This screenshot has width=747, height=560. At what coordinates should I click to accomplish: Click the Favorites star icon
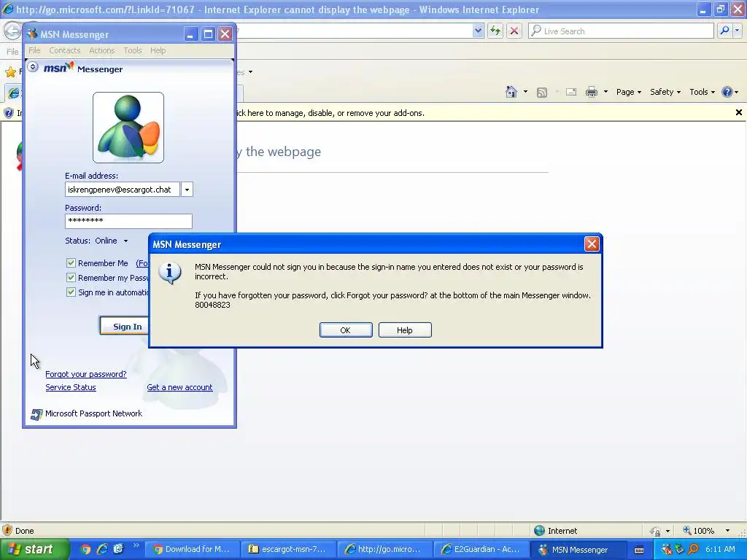pyautogui.click(x=10, y=72)
